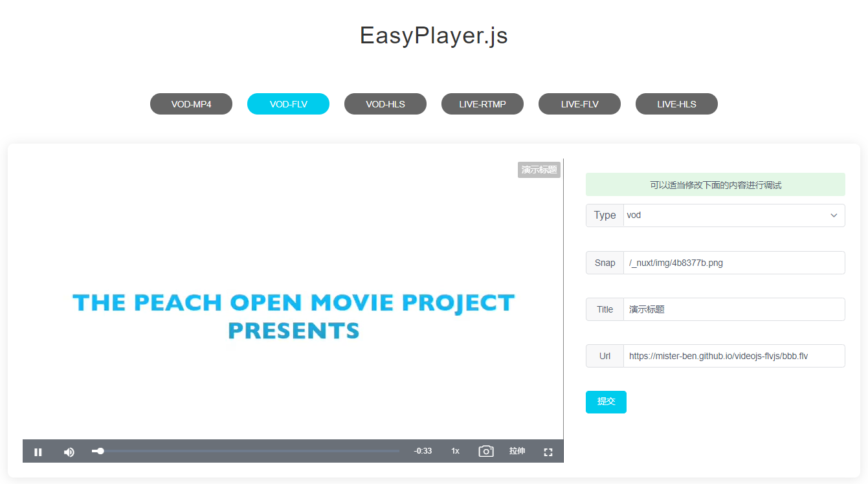
Task: Click the 提交 submit button
Action: click(x=606, y=402)
